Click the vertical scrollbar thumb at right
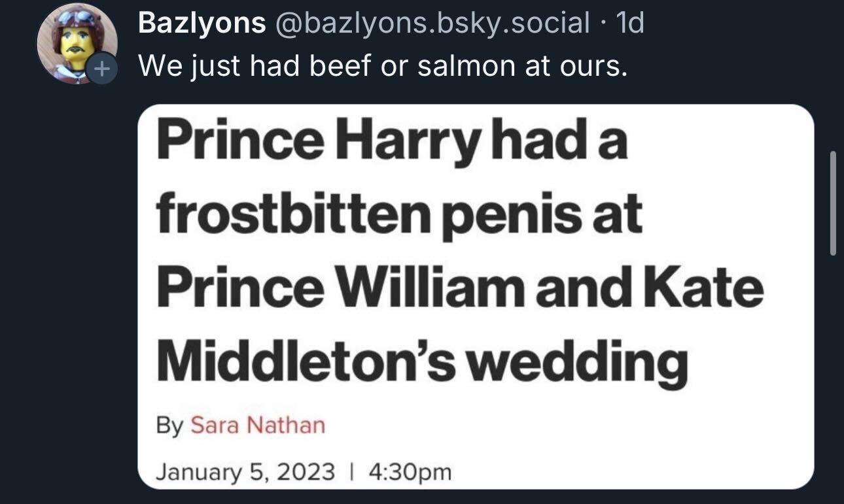 tap(833, 203)
